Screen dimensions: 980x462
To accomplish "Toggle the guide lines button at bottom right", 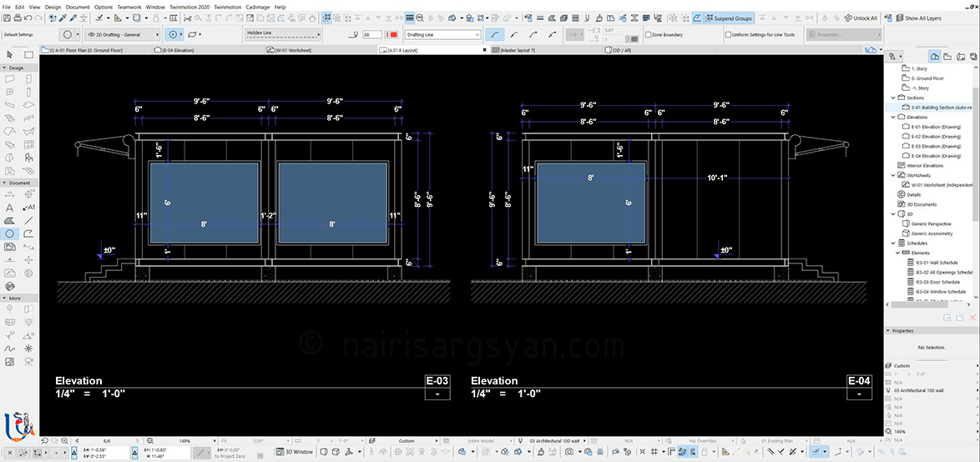I will (x=816, y=451).
